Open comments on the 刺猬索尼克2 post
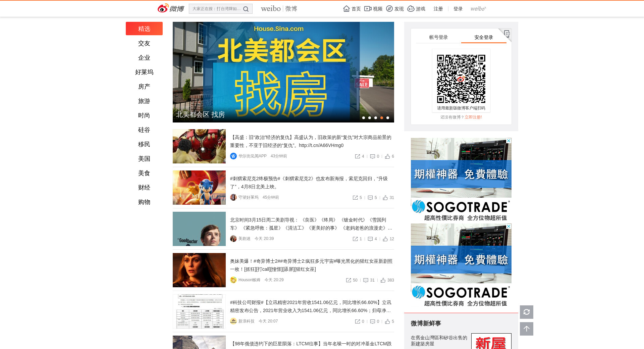Viewport: 644px width, 349px height. point(370,198)
